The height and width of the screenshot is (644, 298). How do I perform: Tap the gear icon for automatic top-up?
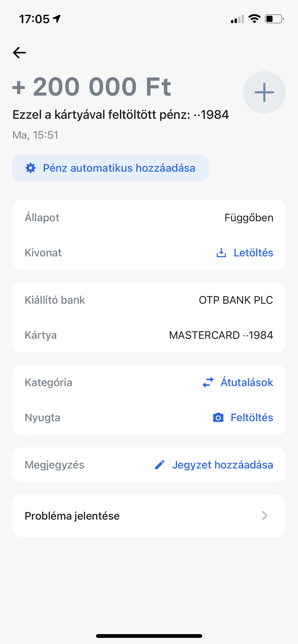coord(30,168)
